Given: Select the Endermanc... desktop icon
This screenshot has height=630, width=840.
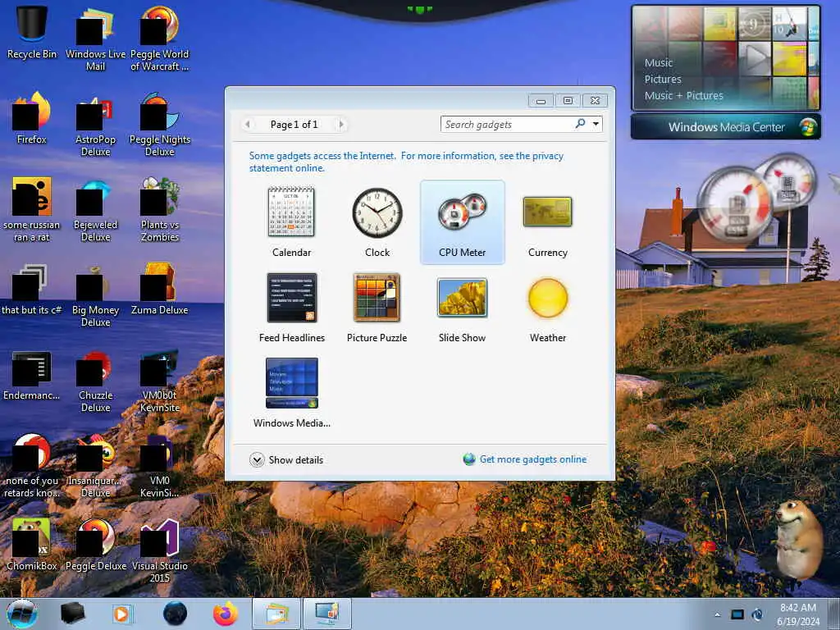Looking at the screenshot, I should [x=32, y=374].
